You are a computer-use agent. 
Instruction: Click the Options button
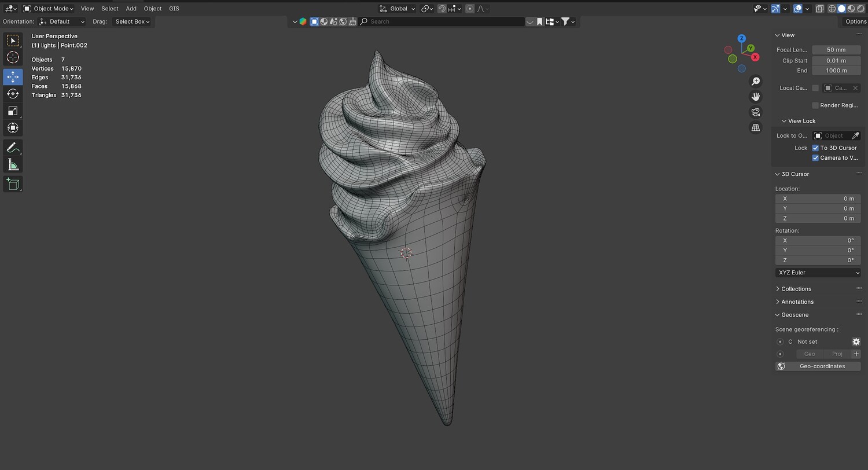coord(855,21)
